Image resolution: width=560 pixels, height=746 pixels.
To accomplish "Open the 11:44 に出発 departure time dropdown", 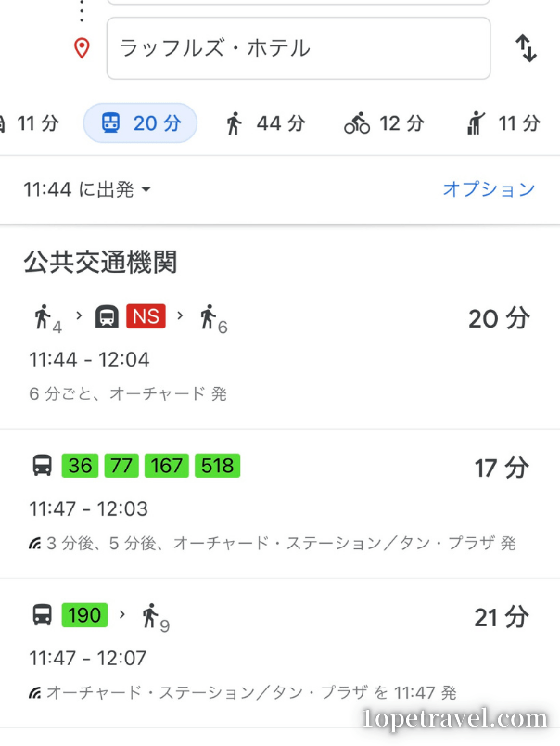I will point(87,189).
